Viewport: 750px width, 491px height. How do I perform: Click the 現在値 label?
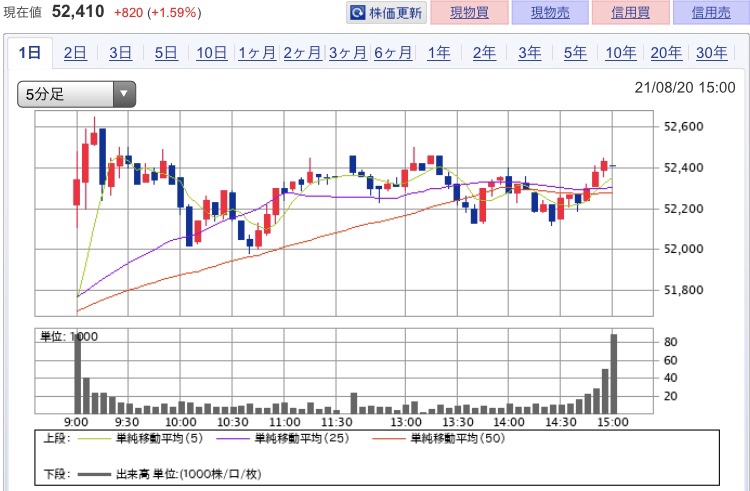(x=22, y=12)
